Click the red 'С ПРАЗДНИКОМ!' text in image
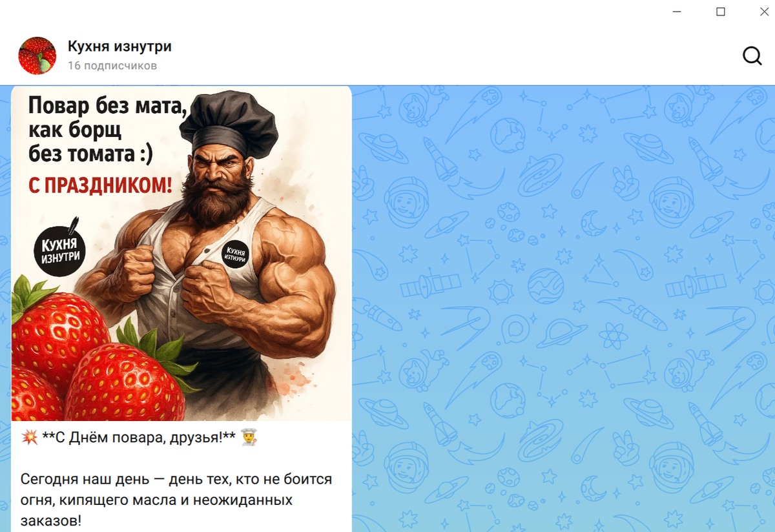The image size is (775, 532). (101, 185)
